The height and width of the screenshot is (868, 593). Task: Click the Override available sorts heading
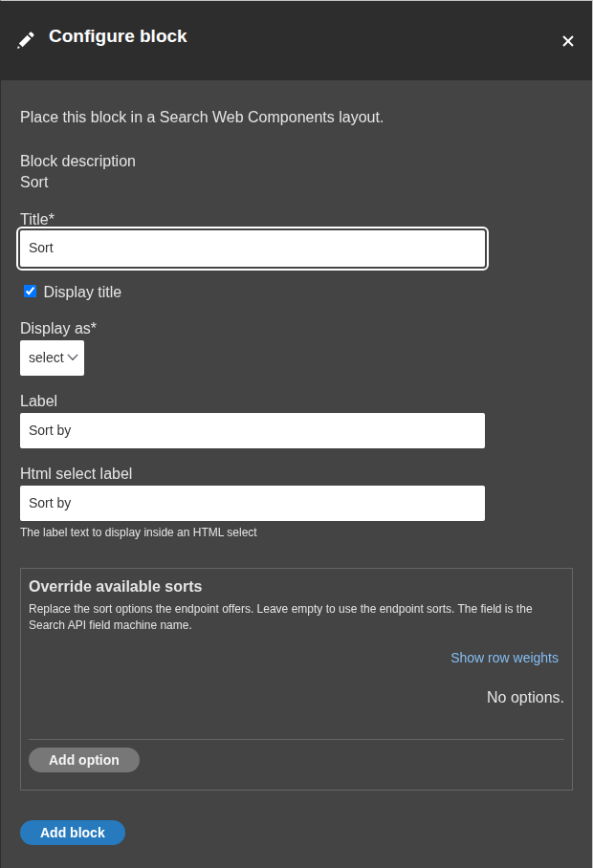pyautogui.click(x=115, y=586)
